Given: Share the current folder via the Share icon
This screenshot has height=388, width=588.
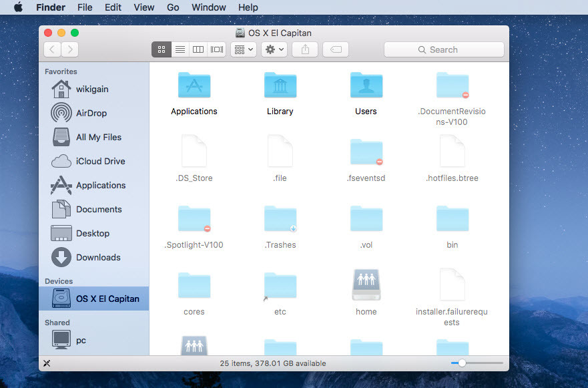Looking at the screenshot, I should point(305,49).
